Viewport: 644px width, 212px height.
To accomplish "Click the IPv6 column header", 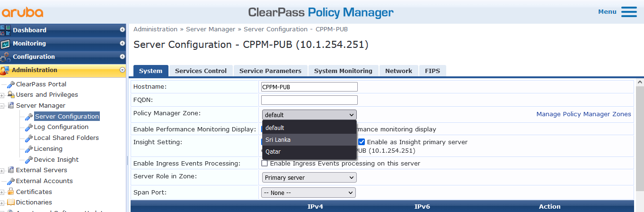I will click(422, 206).
